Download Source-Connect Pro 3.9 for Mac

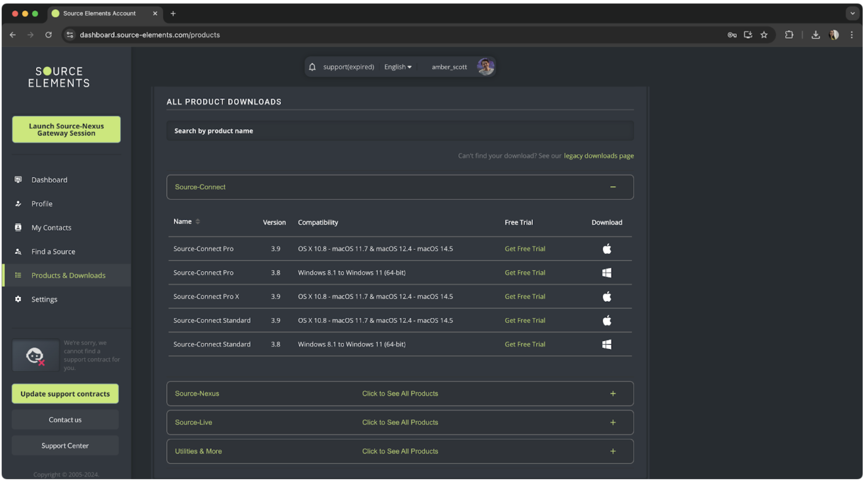pyautogui.click(x=606, y=249)
